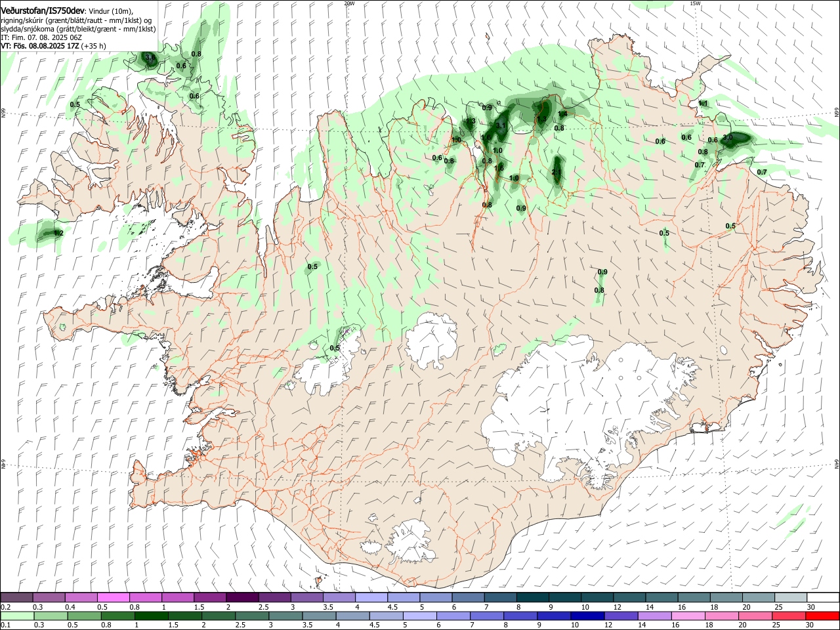840x630 pixels.
Task: Click the 0.1 label in the legend
Action: [x=6, y=625]
